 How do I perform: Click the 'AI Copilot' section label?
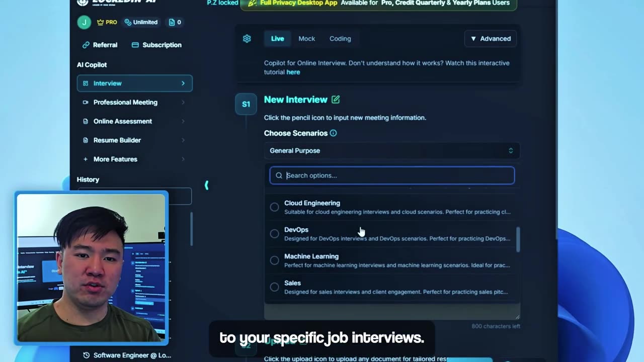click(92, 65)
